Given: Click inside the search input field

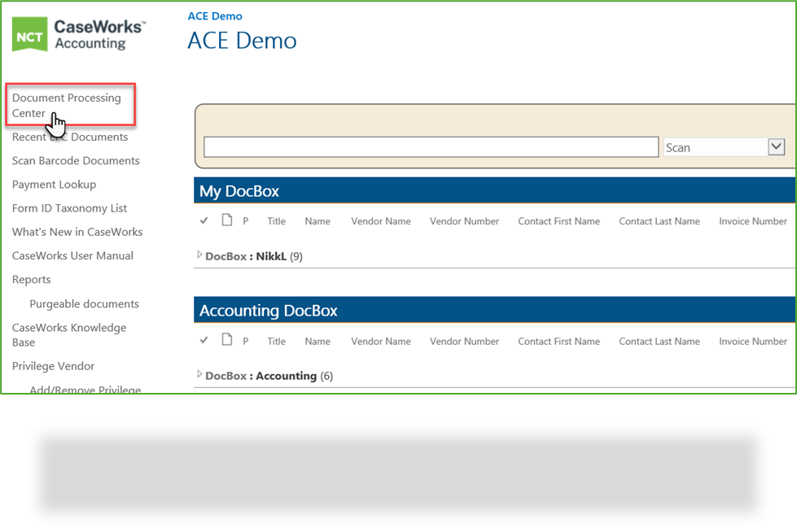Looking at the screenshot, I should tap(431, 146).
